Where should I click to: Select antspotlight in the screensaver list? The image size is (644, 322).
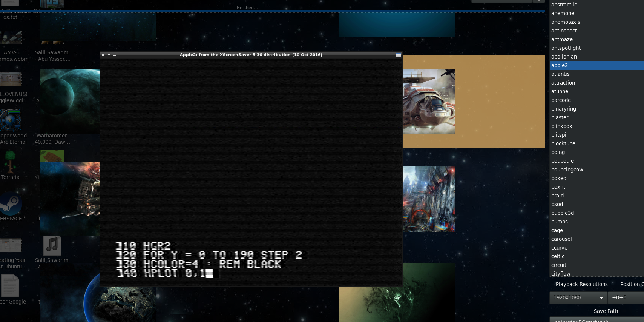tap(596, 48)
